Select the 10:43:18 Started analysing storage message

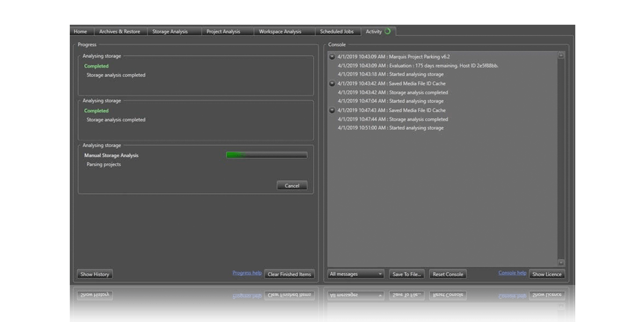[x=391, y=74]
